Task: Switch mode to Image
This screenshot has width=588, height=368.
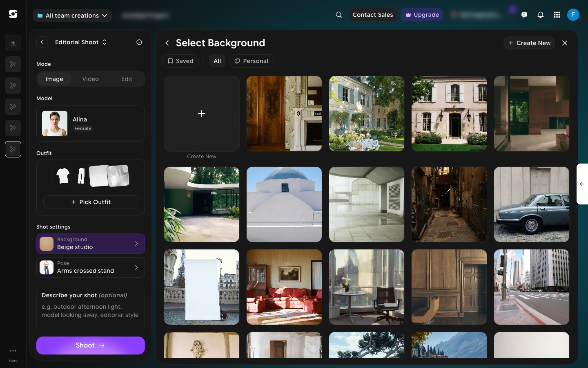Action: (x=54, y=79)
